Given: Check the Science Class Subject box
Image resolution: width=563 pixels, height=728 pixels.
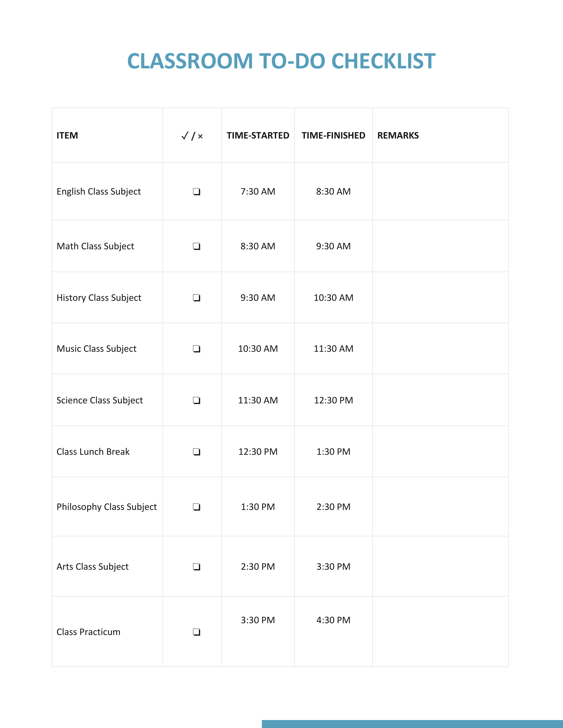Looking at the screenshot, I should click(196, 400).
